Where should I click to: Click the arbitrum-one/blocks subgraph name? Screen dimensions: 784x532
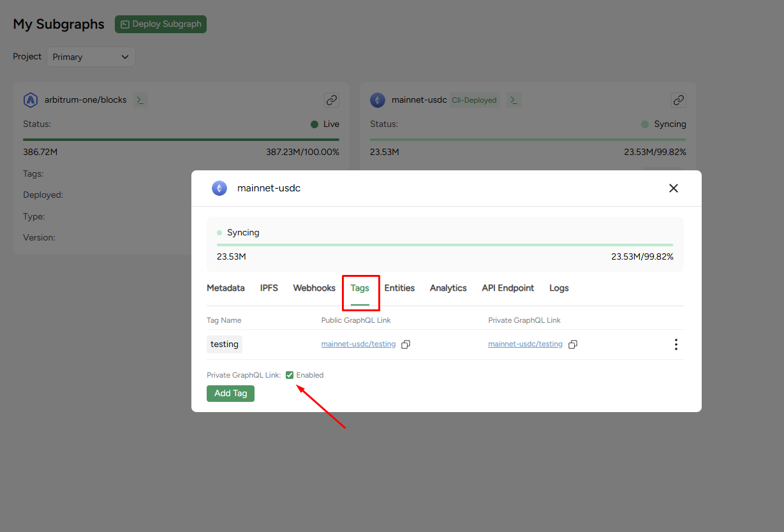85,100
